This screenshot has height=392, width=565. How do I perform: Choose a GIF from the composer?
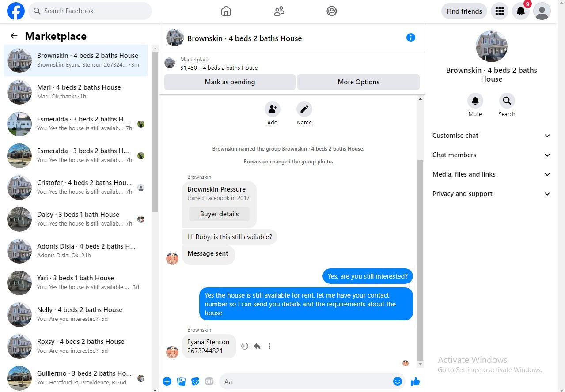209,381
